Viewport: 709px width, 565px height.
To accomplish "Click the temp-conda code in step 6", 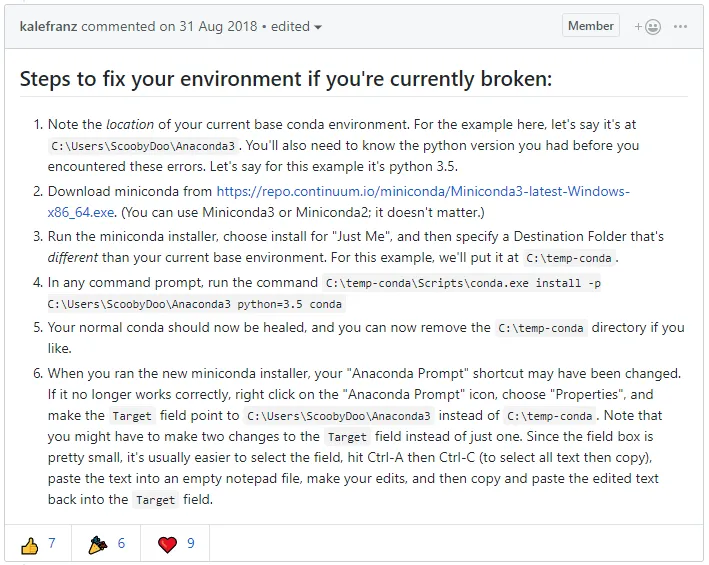I will coord(550,416).
